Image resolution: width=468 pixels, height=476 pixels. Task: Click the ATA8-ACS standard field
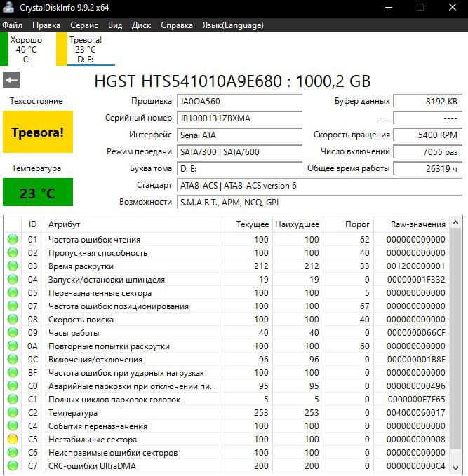pyautogui.click(x=320, y=186)
